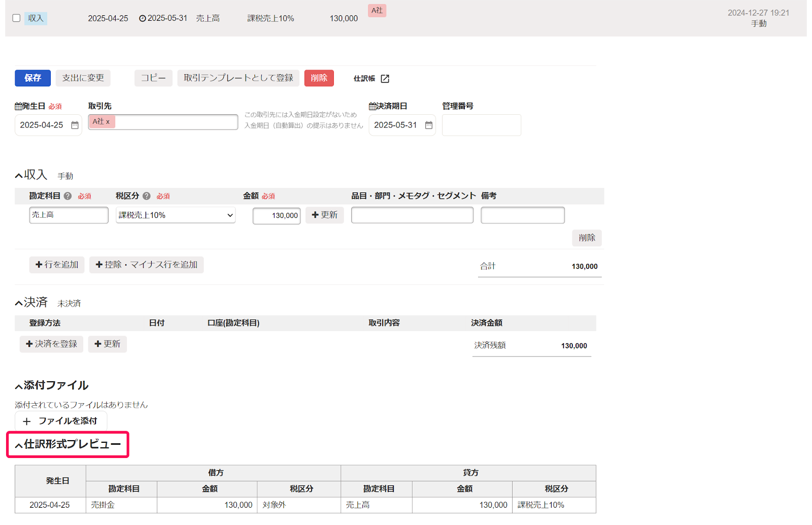
Task: Click the 決済を登録 button
Action: point(51,344)
